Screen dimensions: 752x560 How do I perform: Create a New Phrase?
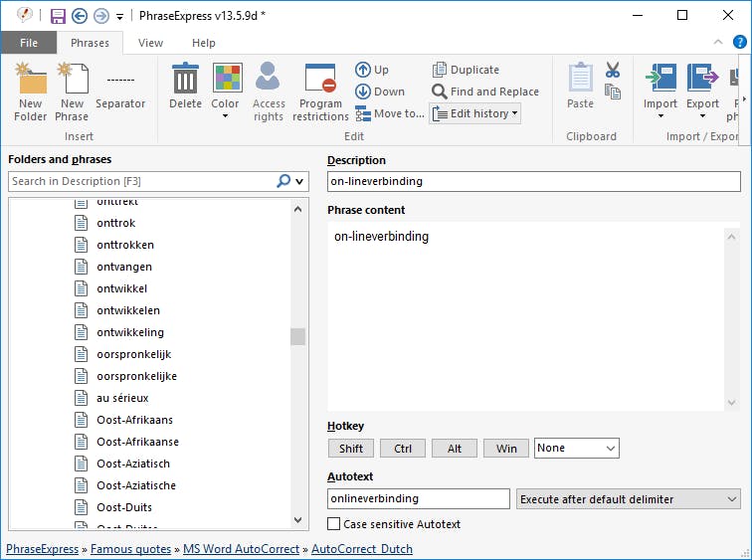pyautogui.click(x=72, y=92)
